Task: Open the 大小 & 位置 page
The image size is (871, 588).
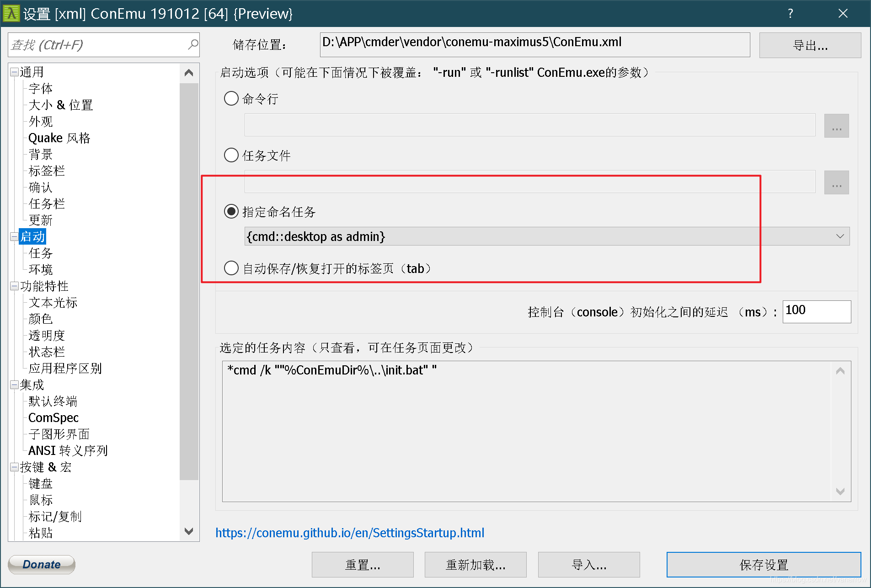Action: [x=60, y=105]
